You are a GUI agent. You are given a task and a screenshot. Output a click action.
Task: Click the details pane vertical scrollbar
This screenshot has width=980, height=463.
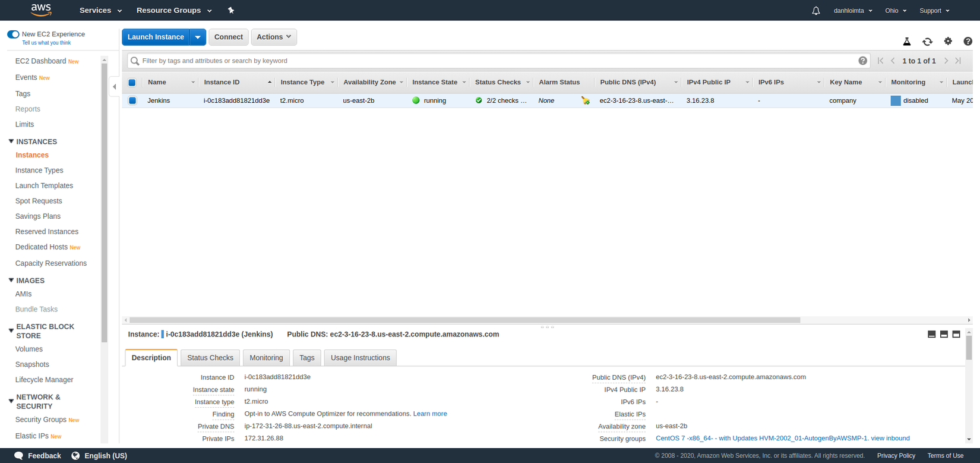(969, 348)
